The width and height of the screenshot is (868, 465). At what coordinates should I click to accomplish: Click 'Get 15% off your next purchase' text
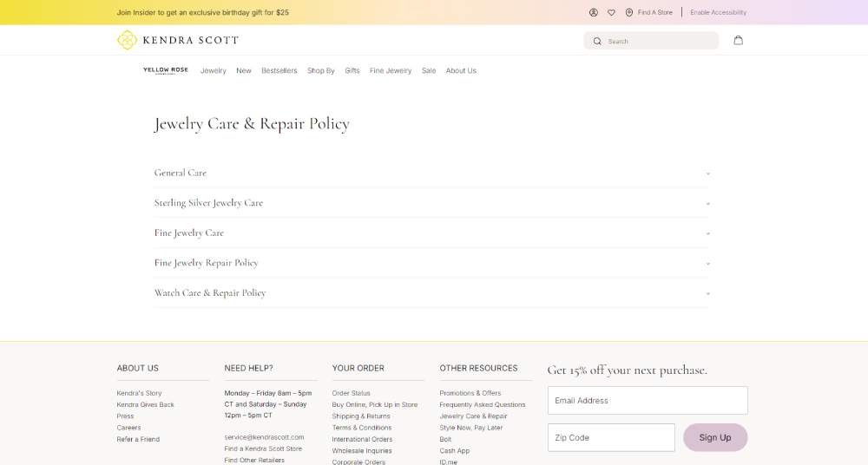[628, 370]
